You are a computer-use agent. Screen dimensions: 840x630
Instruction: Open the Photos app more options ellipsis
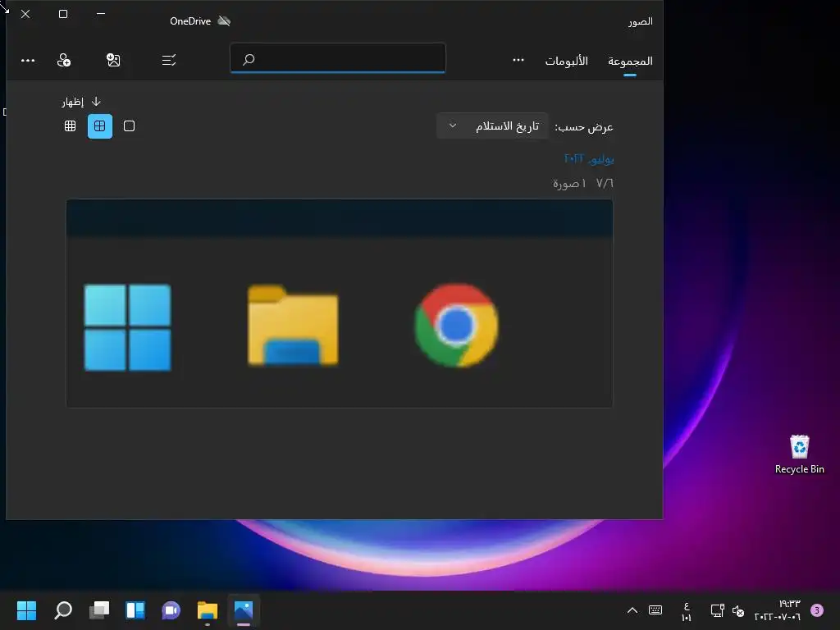click(x=28, y=61)
